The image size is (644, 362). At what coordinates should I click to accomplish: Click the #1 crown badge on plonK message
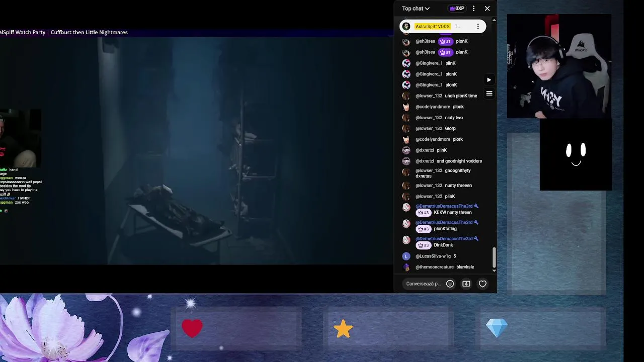pyautogui.click(x=445, y=41)
